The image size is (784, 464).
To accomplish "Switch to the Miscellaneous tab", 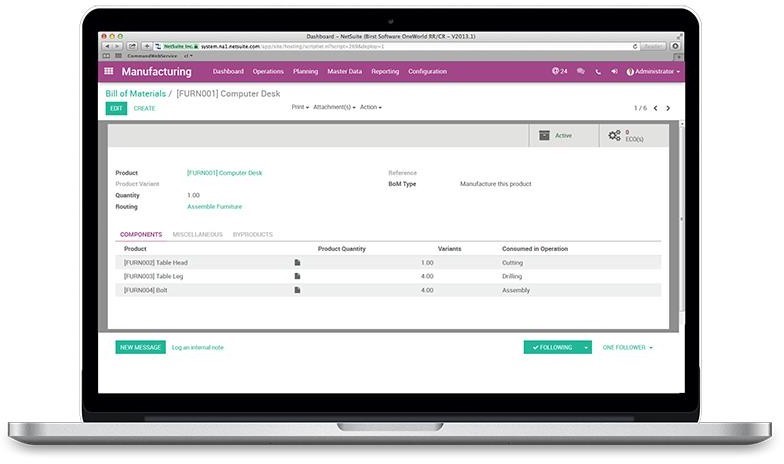I will 197,234.
